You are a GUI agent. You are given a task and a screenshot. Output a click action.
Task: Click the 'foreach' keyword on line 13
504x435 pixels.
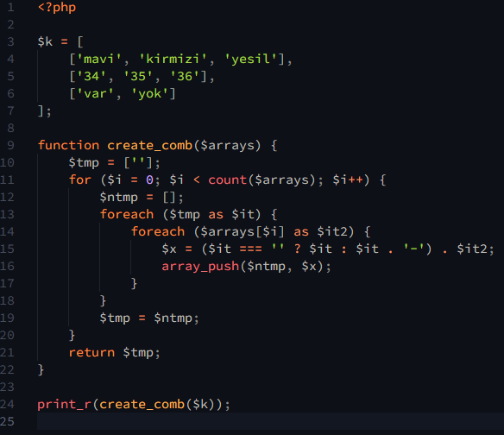tap(127, 214)
